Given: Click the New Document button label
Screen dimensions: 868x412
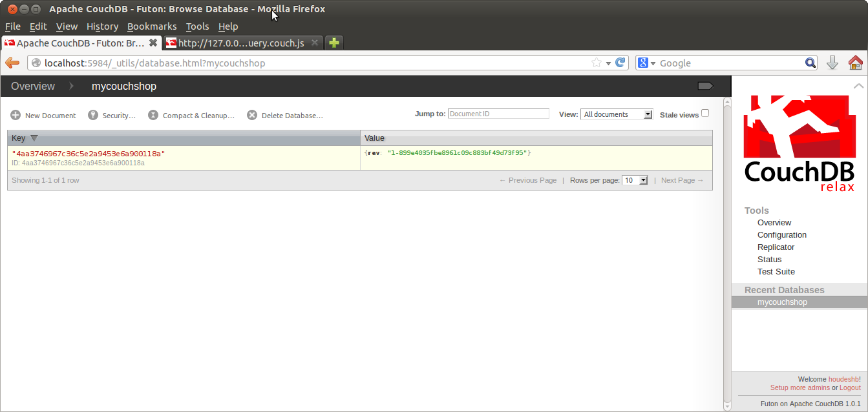Looking at the screenshot, I should click(50, 116).
